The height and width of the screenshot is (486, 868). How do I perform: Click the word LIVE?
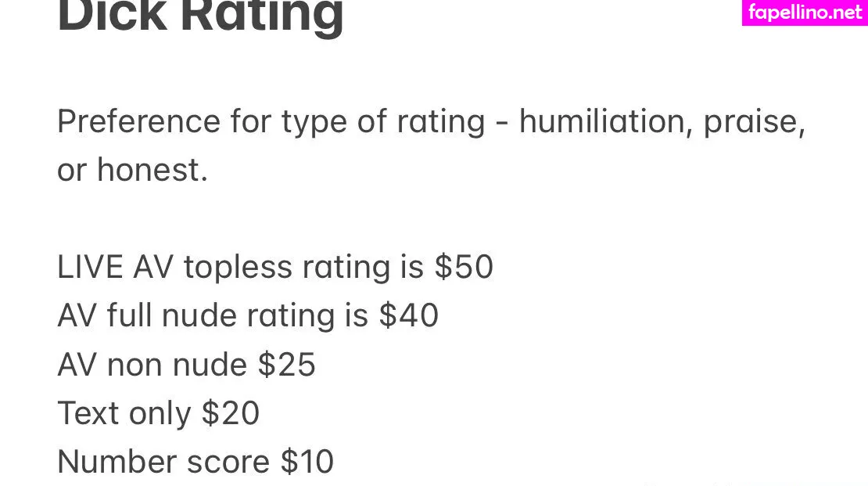pyautogui.click(x=90, y=268)
